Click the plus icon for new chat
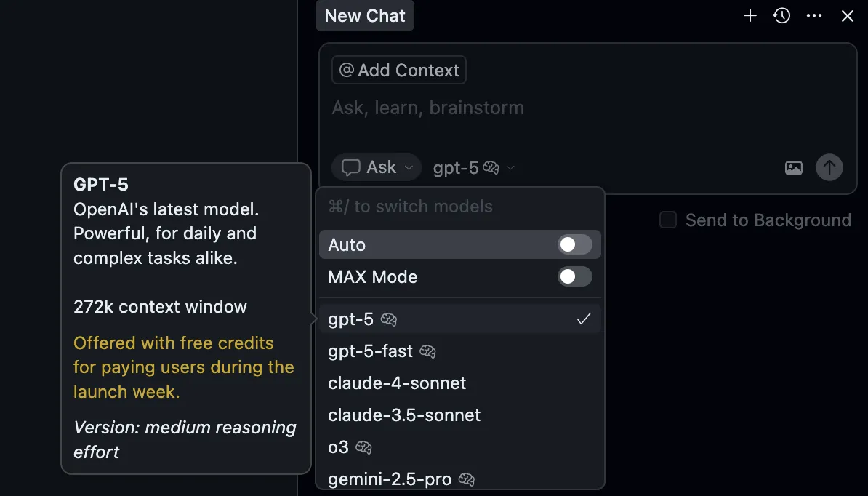Screen dimensions: 868x496 tap(750, 16)
